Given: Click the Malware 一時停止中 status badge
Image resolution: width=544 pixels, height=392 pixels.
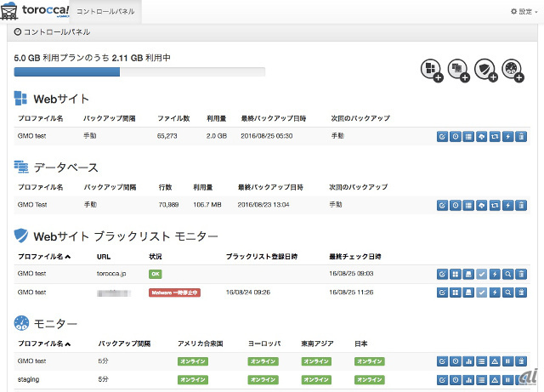Looking at the screenshot, I should click(174, 292).
